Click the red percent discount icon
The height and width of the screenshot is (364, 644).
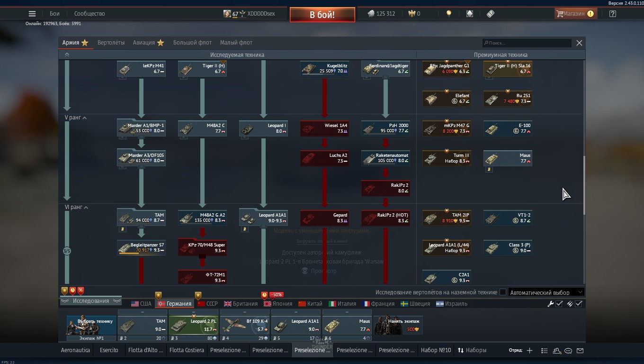[81, 291]
